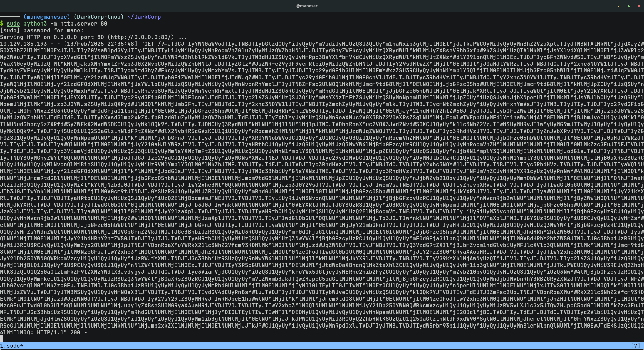Click the (DarkCorp-tnuv) prompt segment
644x350 pixels.
coord(99,17)
